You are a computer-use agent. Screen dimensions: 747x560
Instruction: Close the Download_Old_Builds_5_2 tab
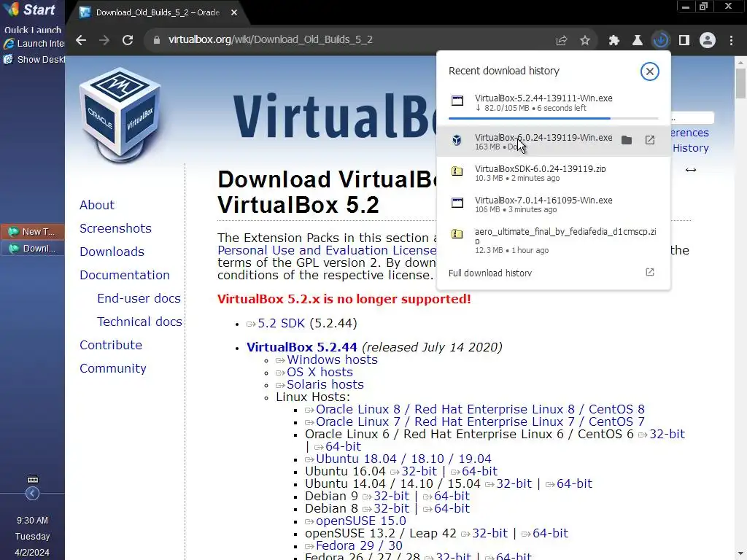(234, 12)
